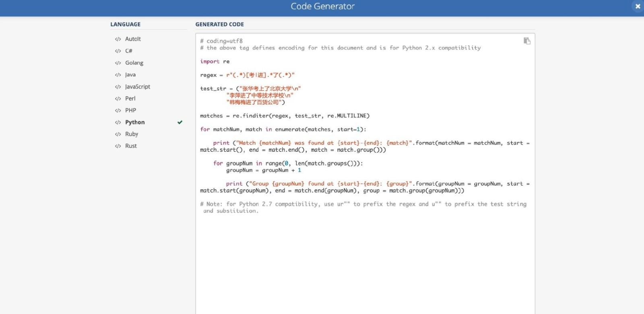Click the code icon beside AutoIt
This screenshot has height=314, width=644.
pos(118,39)
